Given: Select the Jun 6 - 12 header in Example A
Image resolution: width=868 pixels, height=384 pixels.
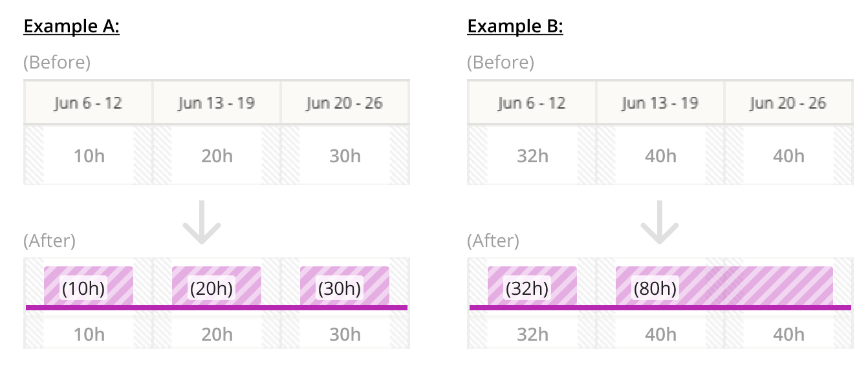Looking at the screenshot, I should (x=88, y=103).
